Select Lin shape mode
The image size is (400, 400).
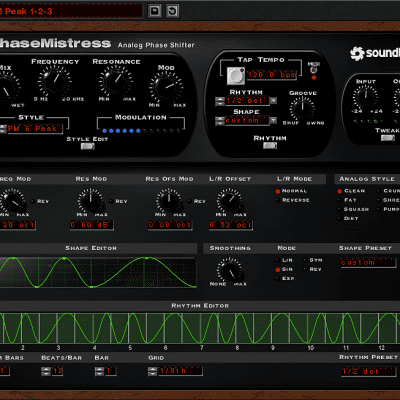pyautogui.click(x=278, y=260)
